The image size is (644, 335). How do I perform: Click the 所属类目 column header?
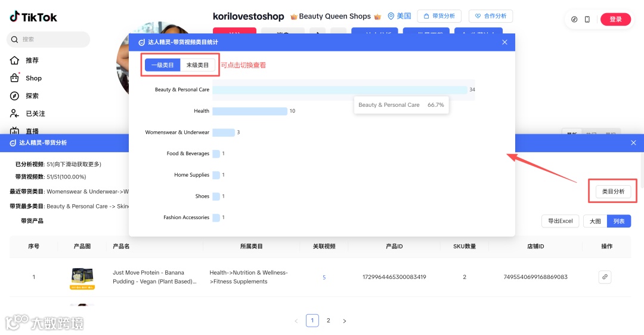click(x=252, y=246)
